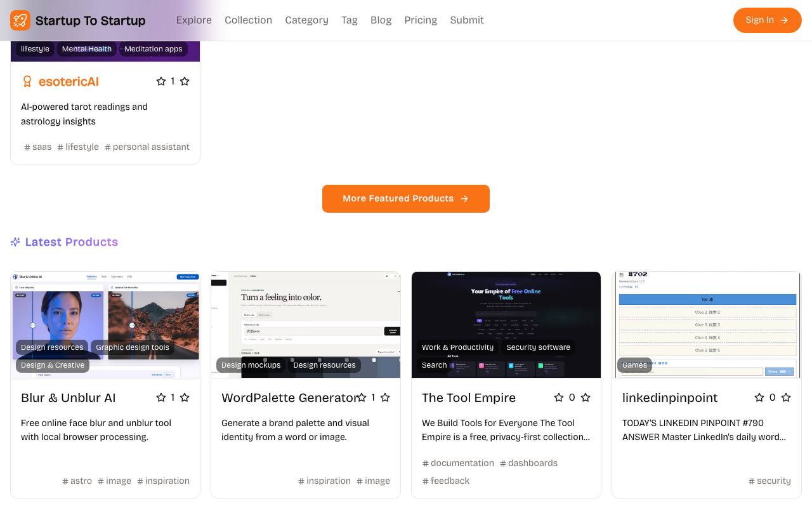The width and height of the screenshot is (812, 508).
Task: Select the Games category badge
Action: click(x=634, y=365)
